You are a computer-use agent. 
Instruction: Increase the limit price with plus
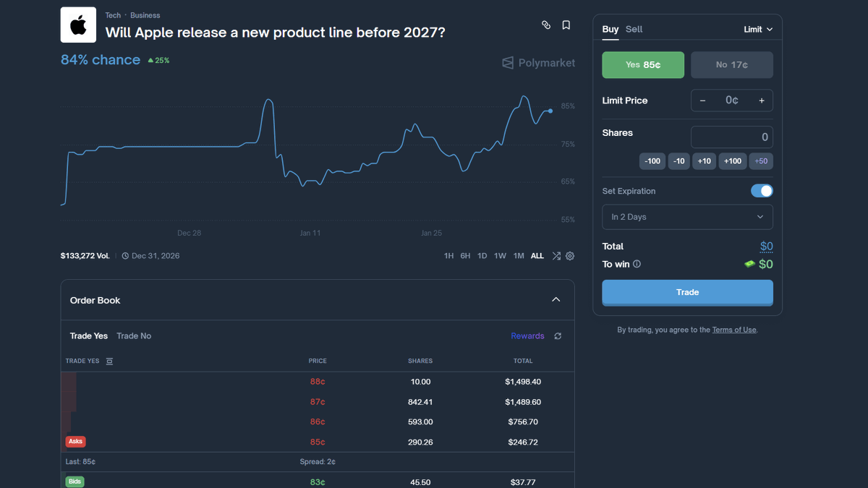point(762,100)
